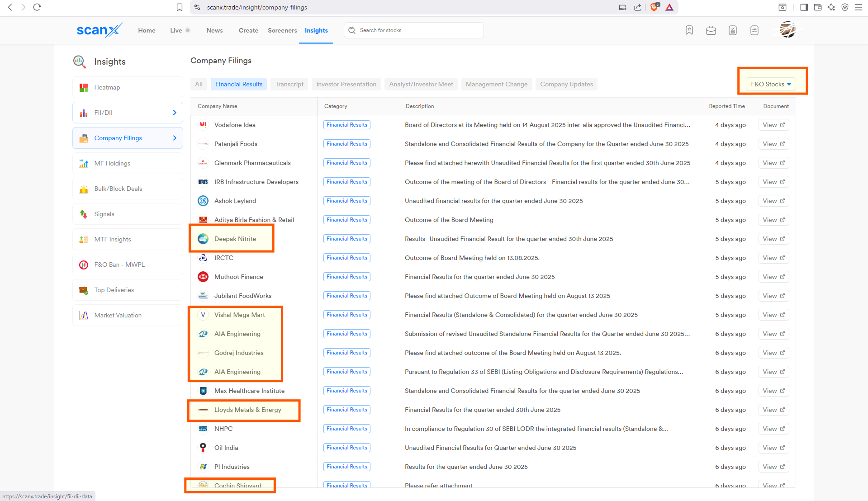Click the Search for stocks field
Image resolution: width=868 pixels, height=501 pixels.
tap(418, 30)
